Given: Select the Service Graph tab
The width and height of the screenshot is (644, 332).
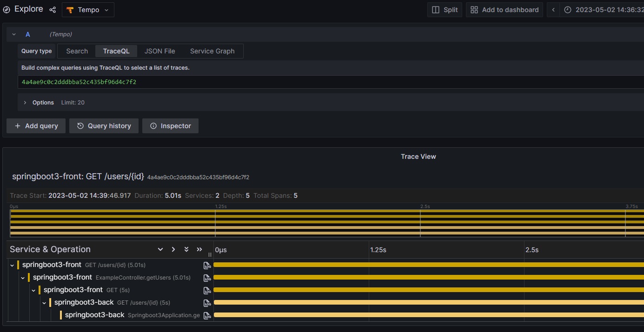Looking at the screenshot, I should click(x=212, y=51).
